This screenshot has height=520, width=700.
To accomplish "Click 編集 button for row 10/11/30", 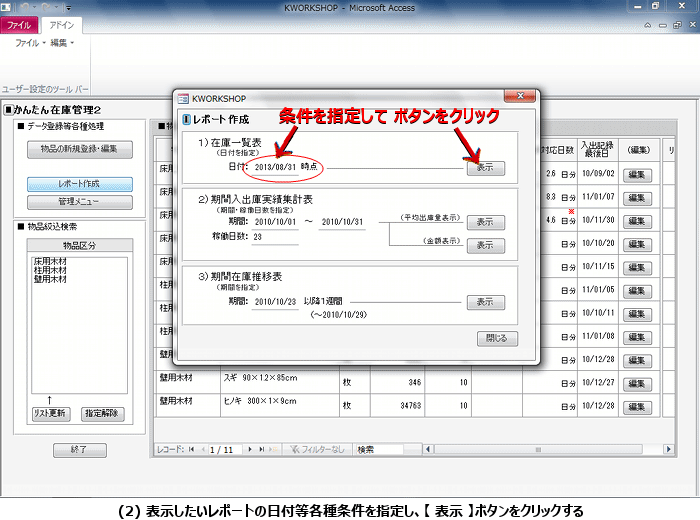I will click(637, 221).
